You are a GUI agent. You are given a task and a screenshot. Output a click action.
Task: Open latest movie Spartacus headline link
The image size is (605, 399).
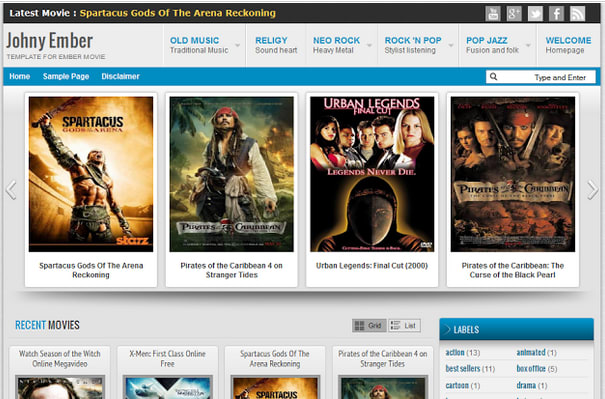tap(177, 13)
